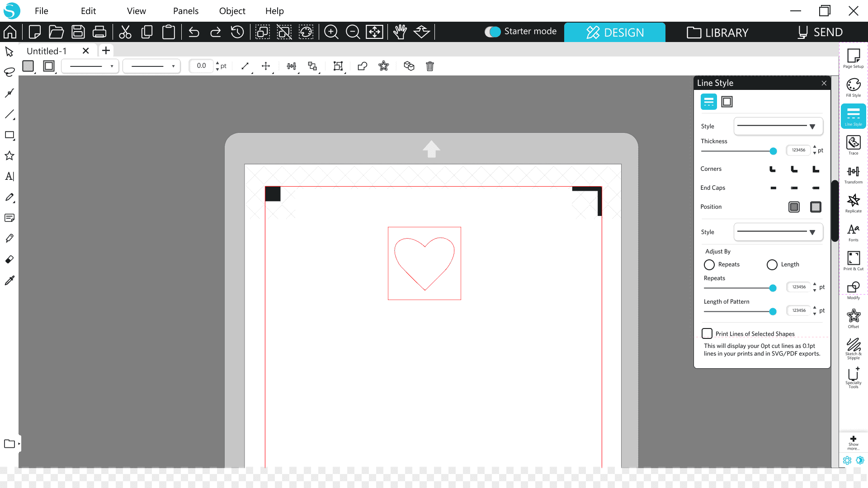Click the Delete trash can icon
The height and width of the screenshot is (488, 868).
430,66
